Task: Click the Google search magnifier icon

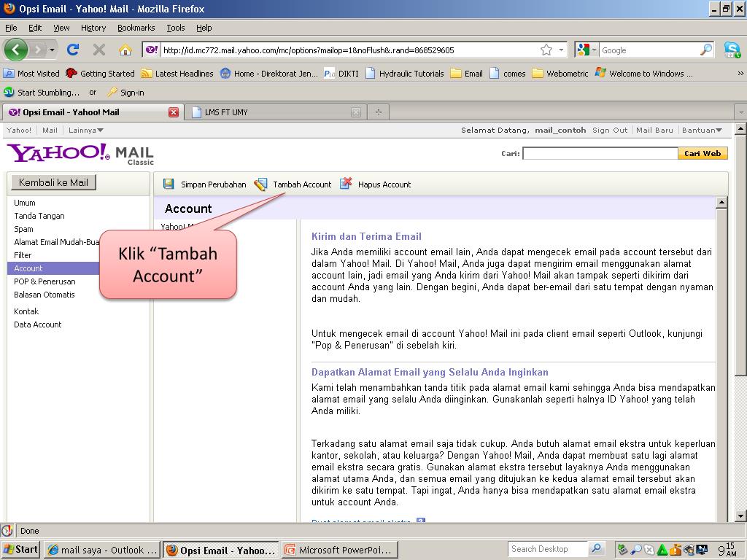Action: pyautogui.click(x=705, y=50)
